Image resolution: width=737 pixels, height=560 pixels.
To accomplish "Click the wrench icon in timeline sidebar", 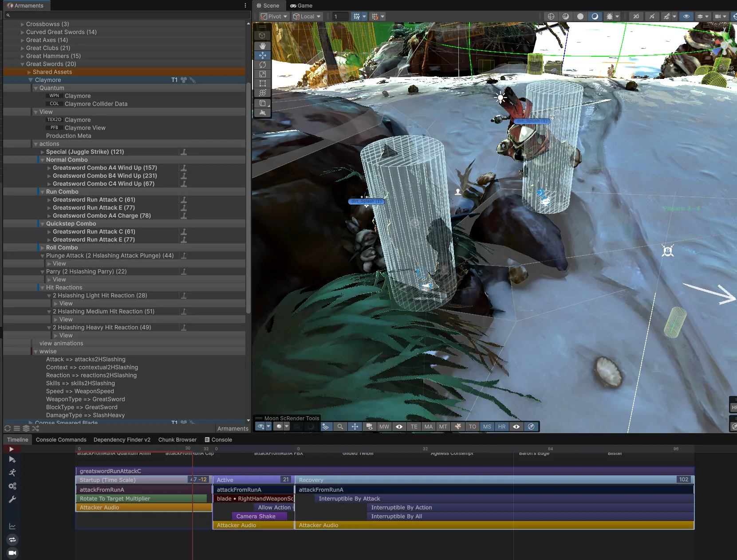I will 12,499.
